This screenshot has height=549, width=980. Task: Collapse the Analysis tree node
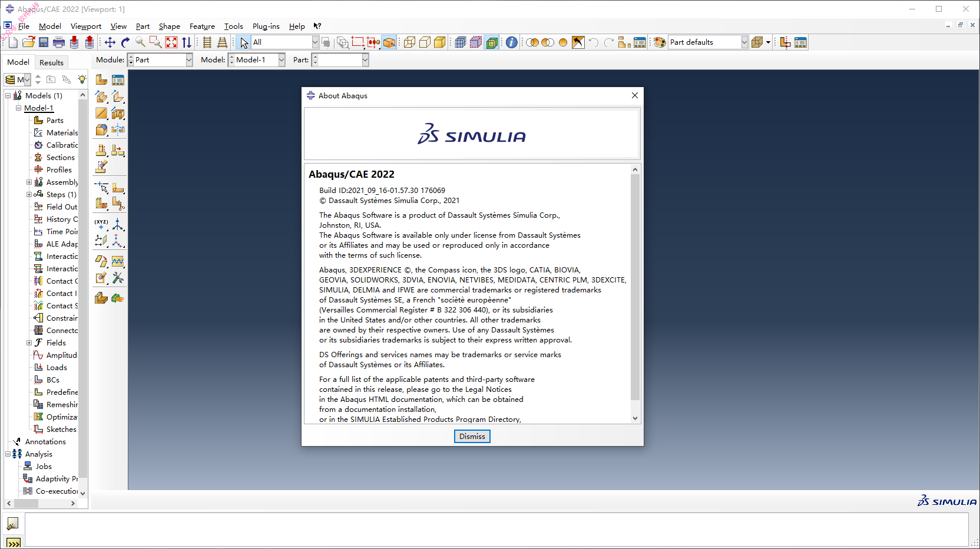(x=8, y=454)
